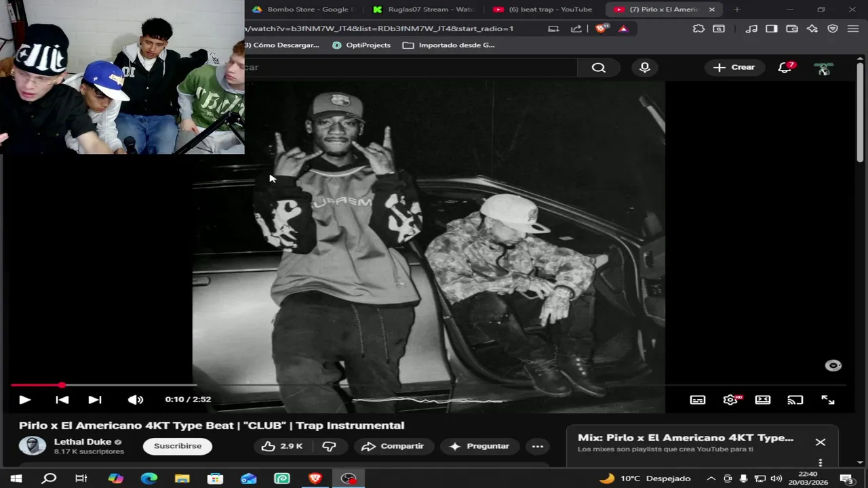868x488 pixels.
Task: Open the Brave Wallet icon
Action: point(791,28)
